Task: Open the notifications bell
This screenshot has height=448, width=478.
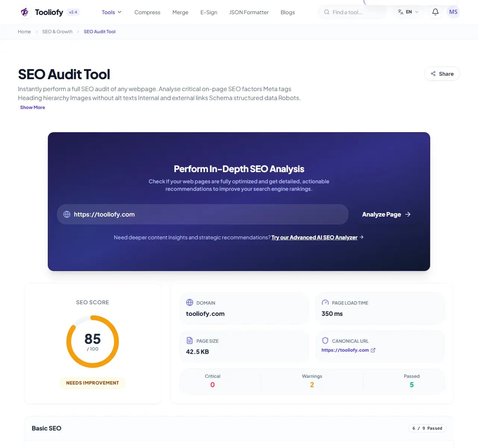Action: [x=435, y=12]
